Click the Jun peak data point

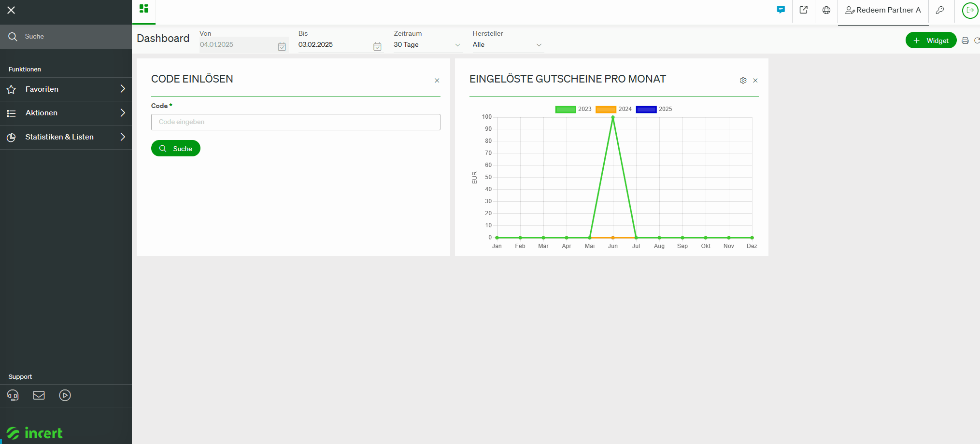[613, 117]
